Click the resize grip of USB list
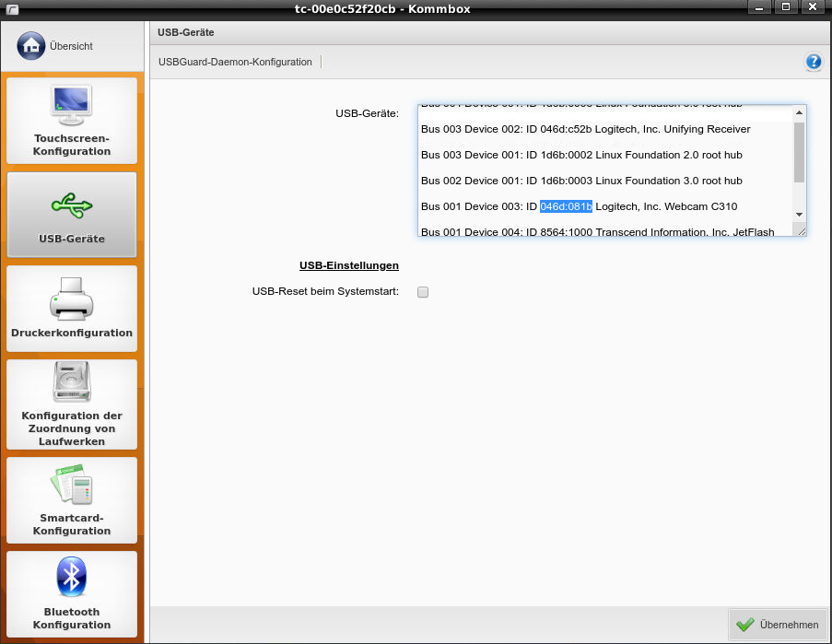832x644 pixels. click(x=802, y=231)
